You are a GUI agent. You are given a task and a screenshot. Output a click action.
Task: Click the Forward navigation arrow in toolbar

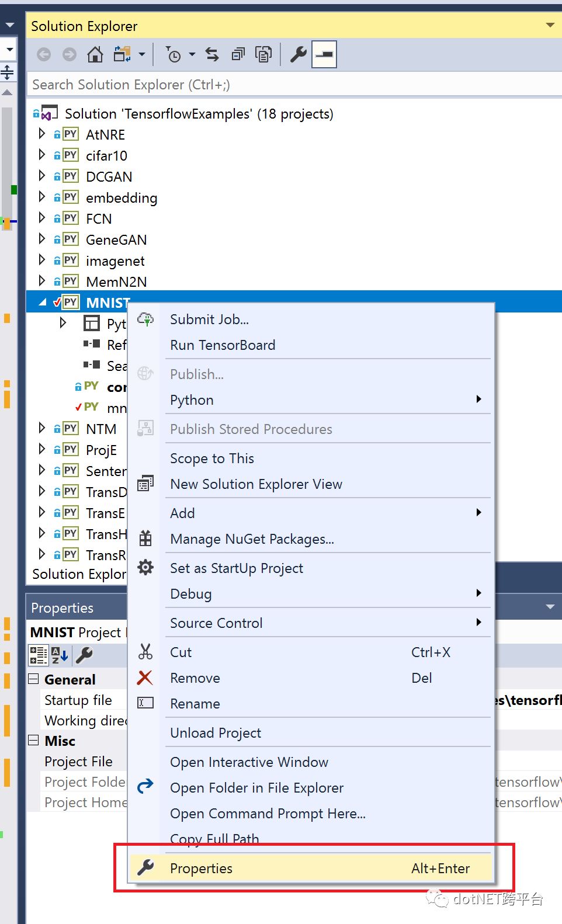[70, 55]
